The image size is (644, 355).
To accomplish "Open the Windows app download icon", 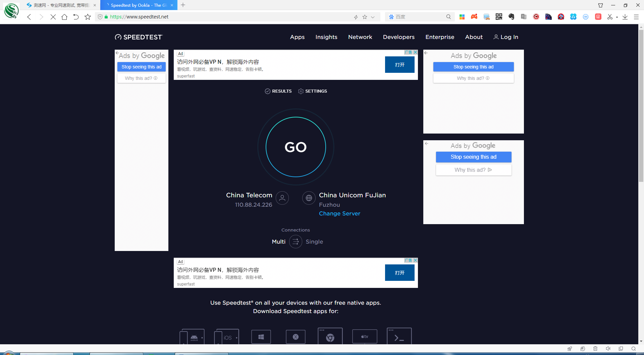I will click(261, 337).
